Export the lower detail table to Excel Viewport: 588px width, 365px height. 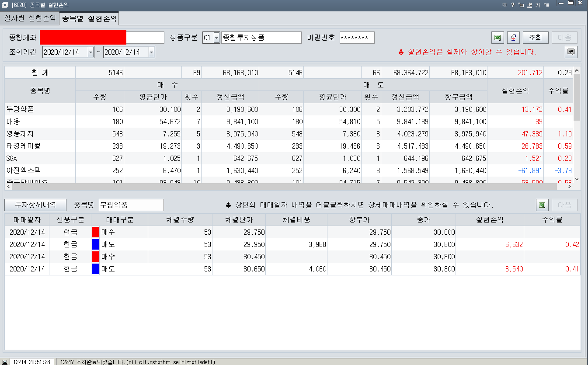coord(542,205)
